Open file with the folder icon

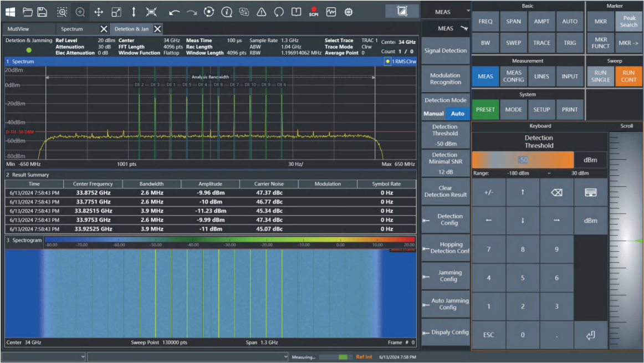tap(27, 12)
